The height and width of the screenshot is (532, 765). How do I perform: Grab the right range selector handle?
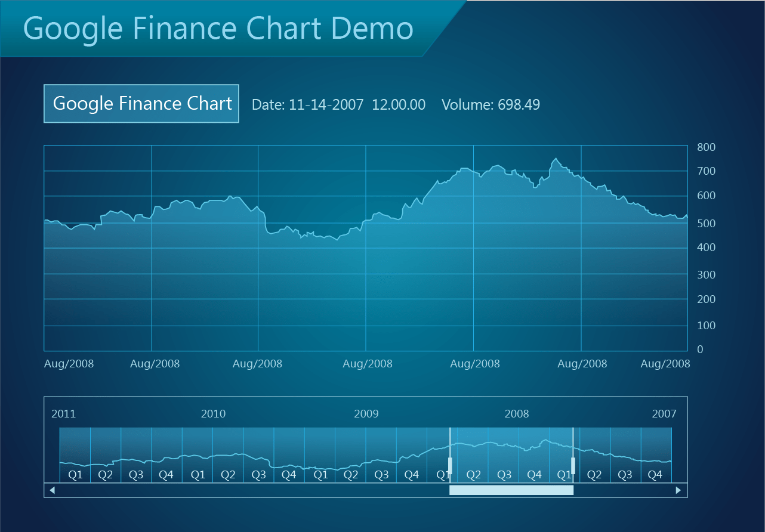[573, 465]
